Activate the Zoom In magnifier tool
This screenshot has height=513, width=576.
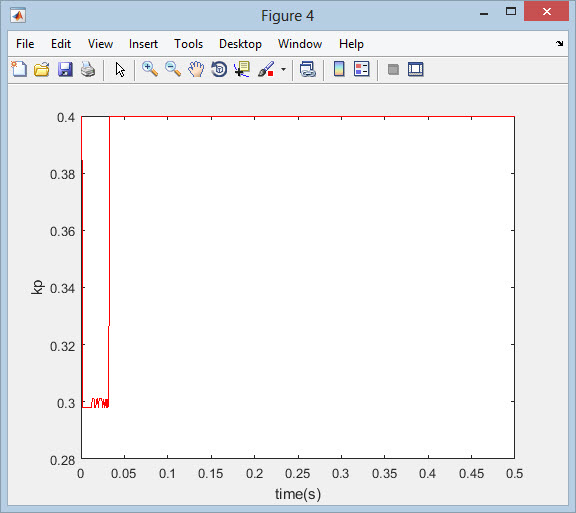click(x=150, y=69)
